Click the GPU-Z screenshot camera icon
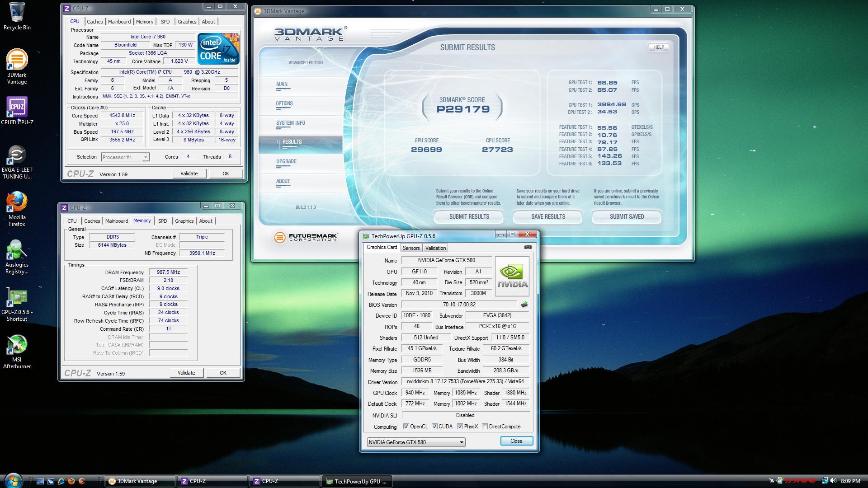The height and width of the screenshot is (488, 868). 528,247
